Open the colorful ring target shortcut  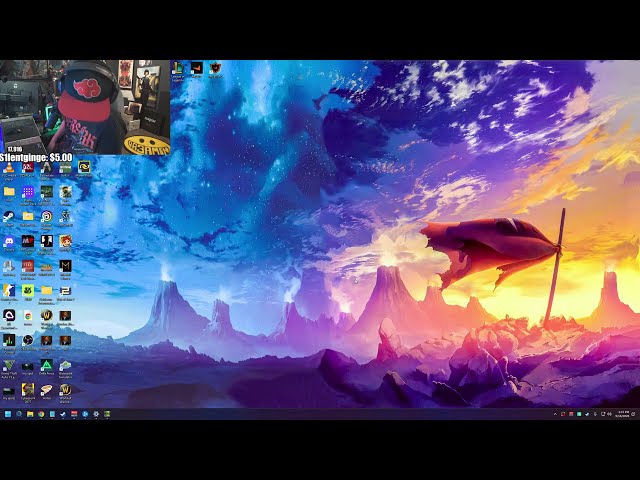click(x=47, y=217)
